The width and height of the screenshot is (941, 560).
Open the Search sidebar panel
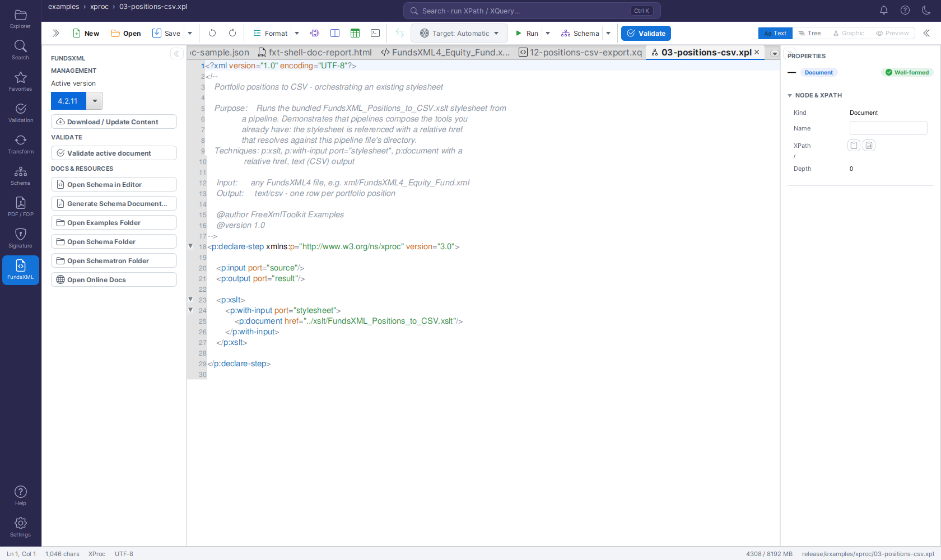click(20, 50)
